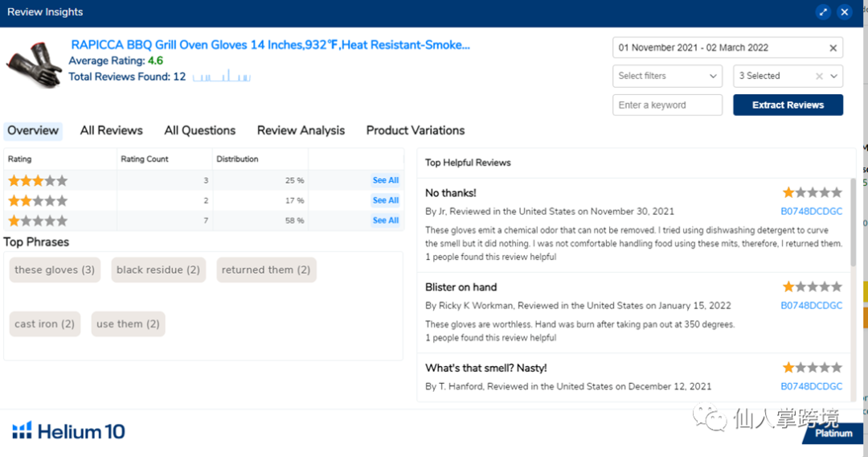Close the Review Insights panel
The width and height of the screenshot is (868, 457).
click(x=844, y=12)
